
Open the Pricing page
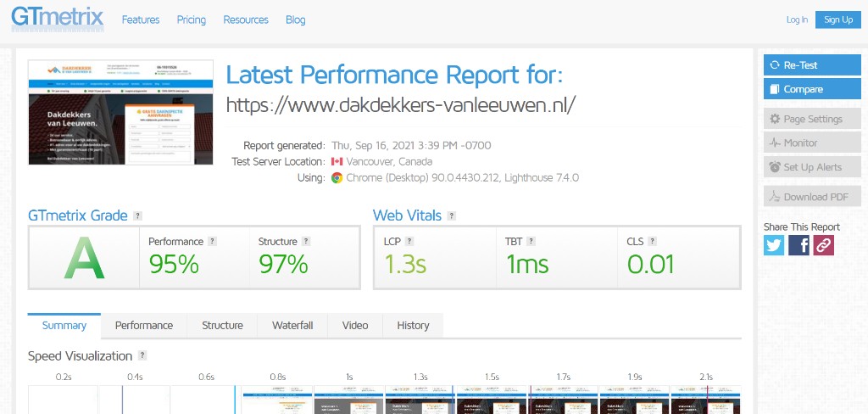(x=192, y=20)
